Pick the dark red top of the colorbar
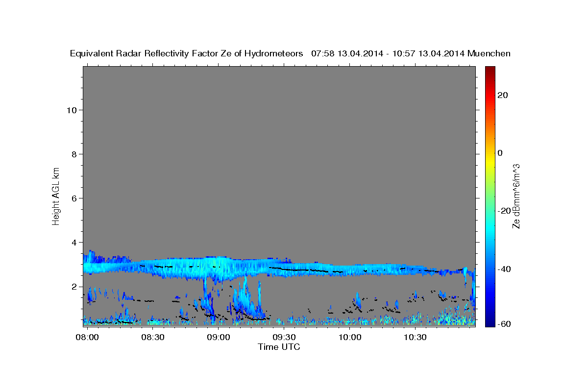 490,71
